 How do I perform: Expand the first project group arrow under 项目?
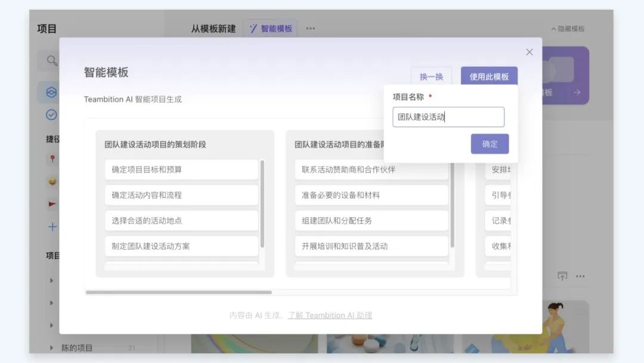point(51,280)
